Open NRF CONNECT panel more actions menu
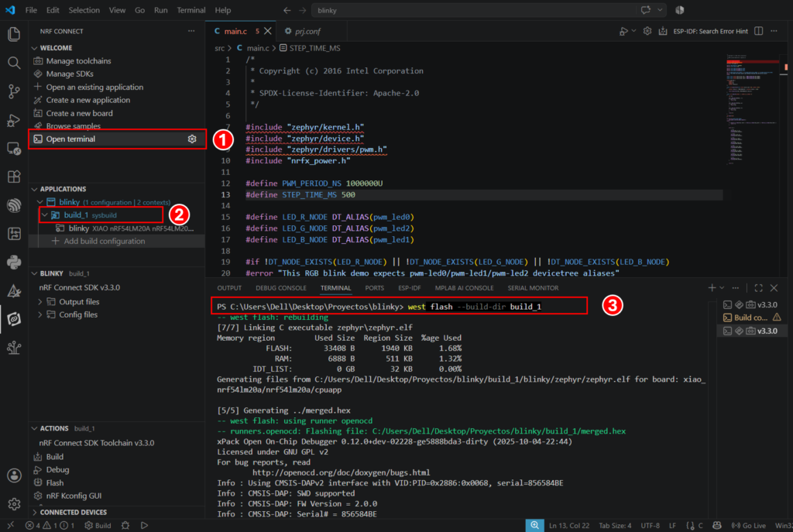This screenshot has height=532, width=793. [191, 31]
